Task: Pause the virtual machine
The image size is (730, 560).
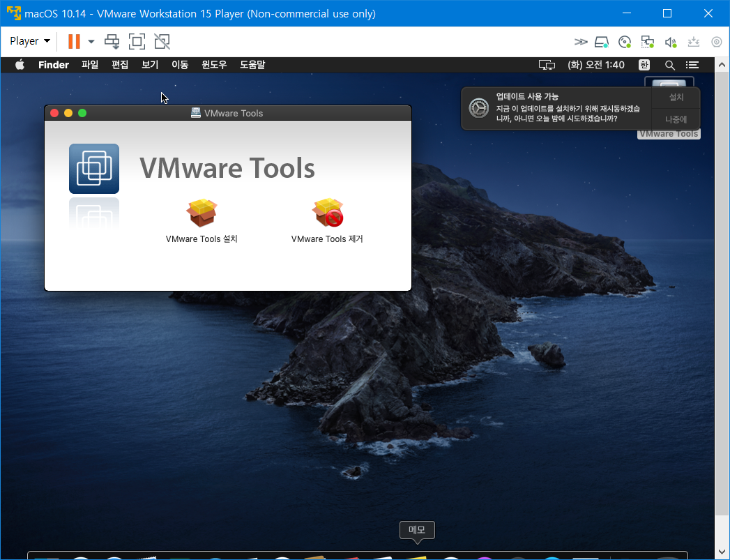Action: (x=74, y=41)
